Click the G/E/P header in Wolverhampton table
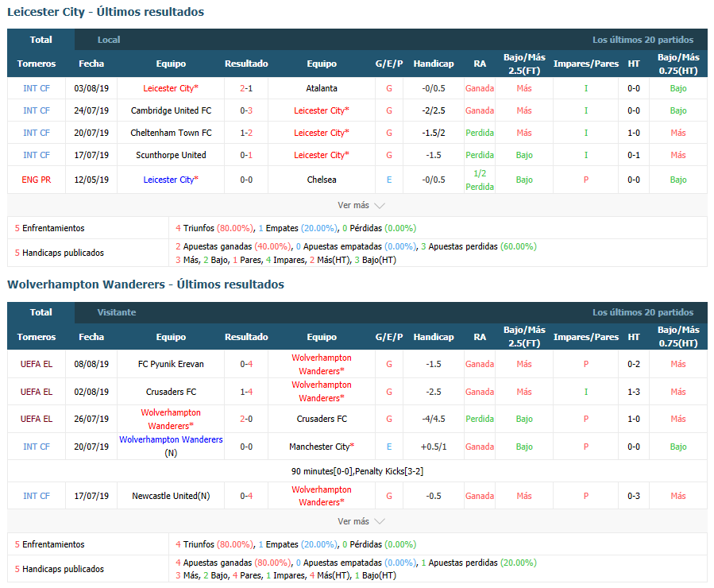The image size is (714, 588). click(x=389, y=337)
